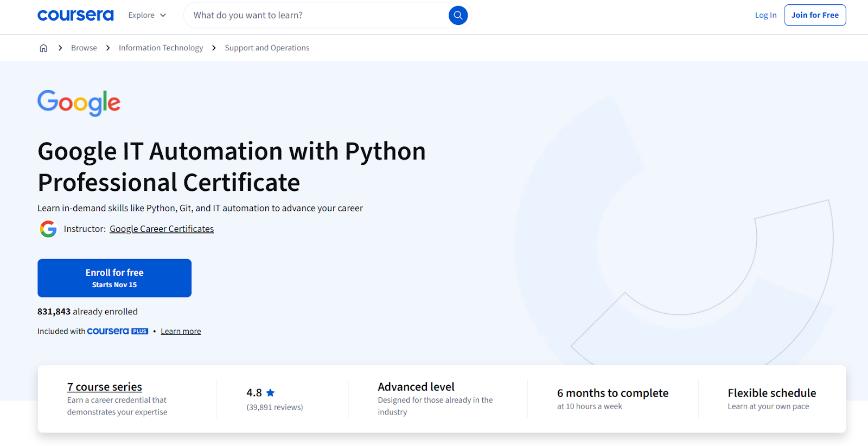
Task: Click Enroll for free button
Action: point(114,278)
